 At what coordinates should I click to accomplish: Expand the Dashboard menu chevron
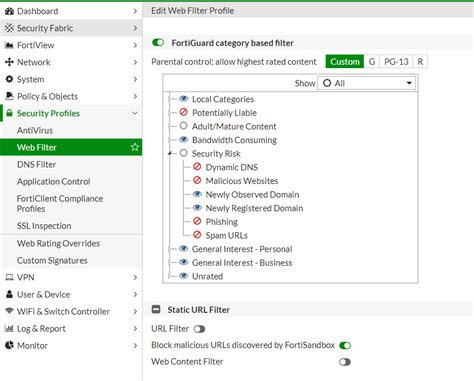click(x=135, y=11)
